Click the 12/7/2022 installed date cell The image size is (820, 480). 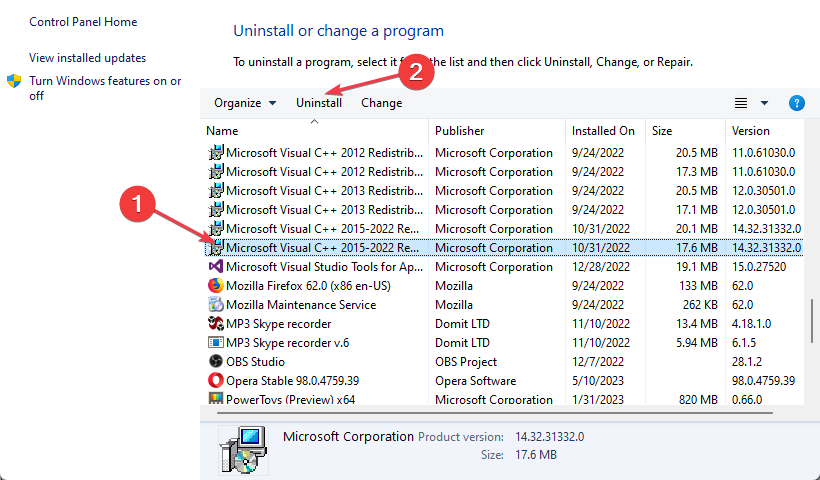click(598, 362)
